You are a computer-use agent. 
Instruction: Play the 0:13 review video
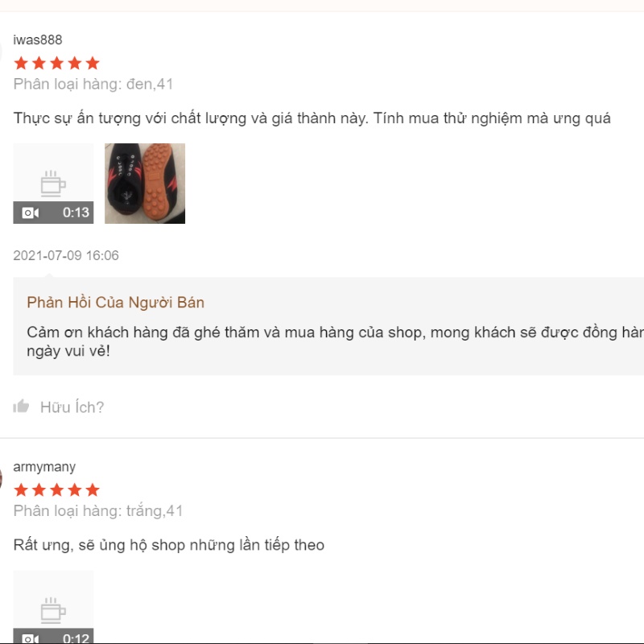click(x=53, y=184)
